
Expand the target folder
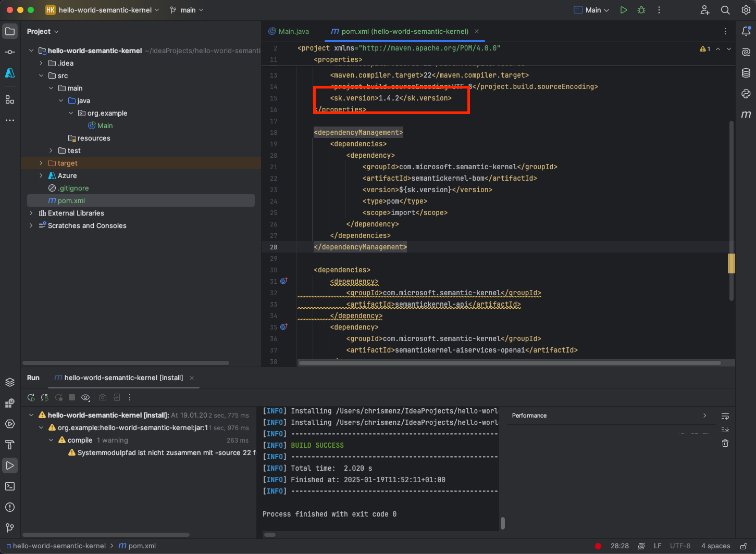click(x=41, y=163)
